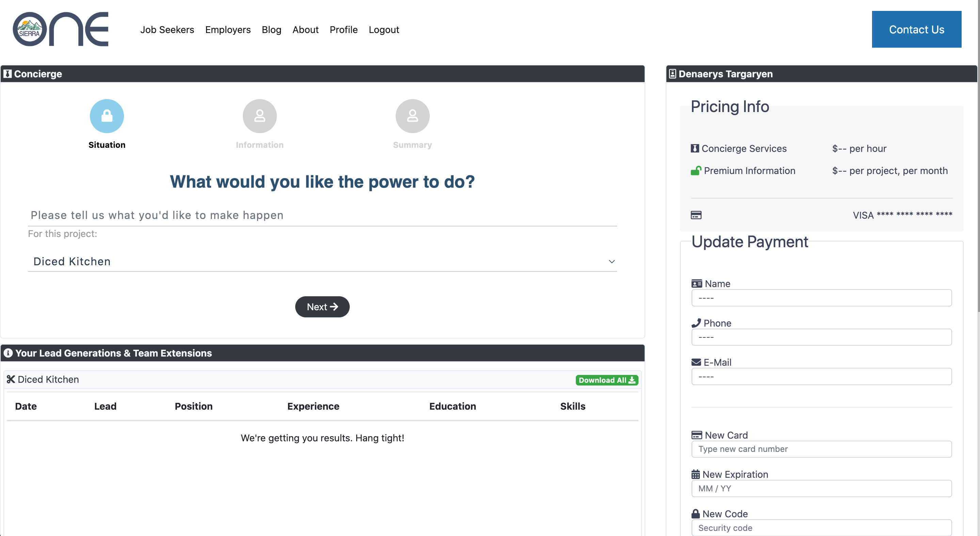Click the credit card icon beside VISA
Viewport: 980px width, 536px height.
(x=696, y=215)
